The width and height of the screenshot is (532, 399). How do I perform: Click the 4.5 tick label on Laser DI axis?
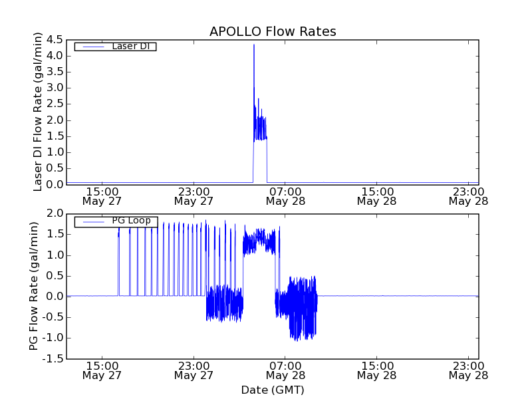[55, 40]
